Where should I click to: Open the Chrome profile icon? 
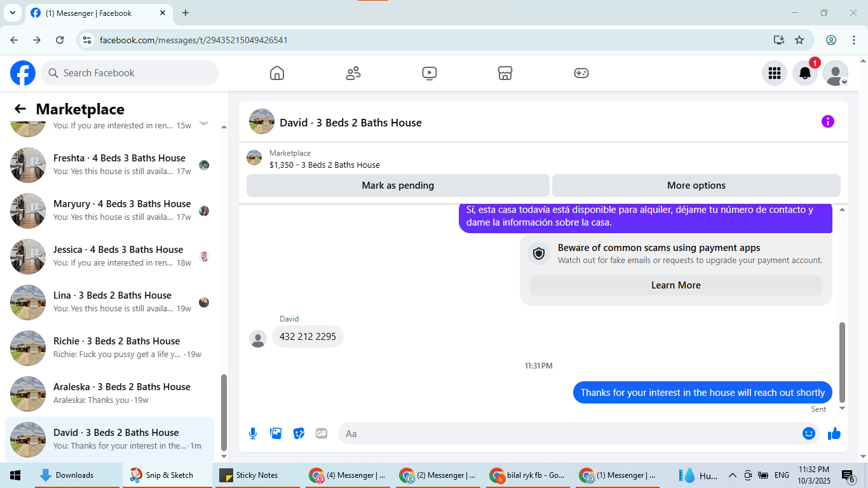(831, 40)
